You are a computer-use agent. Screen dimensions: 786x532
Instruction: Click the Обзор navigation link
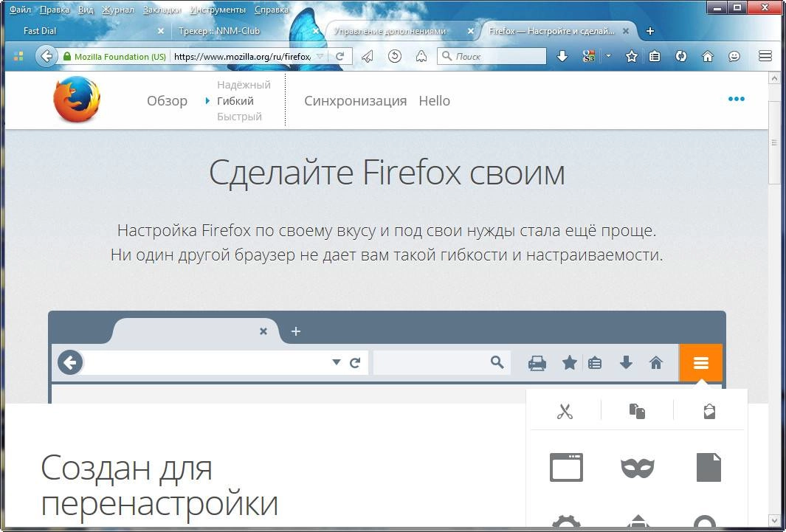point(167,100)
